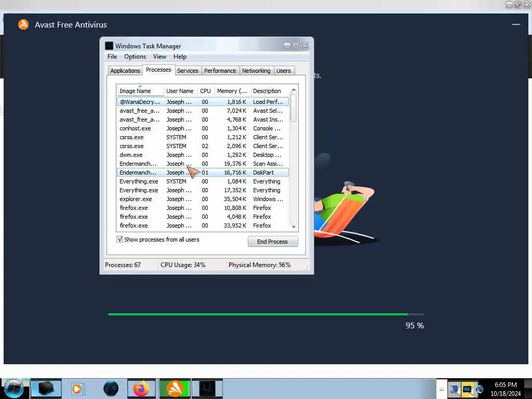Image resolution: width=532 pixels, height=399 pixels.
Task: Minimize the Windows Task Manager window
Action: click(x=287, y=46)
